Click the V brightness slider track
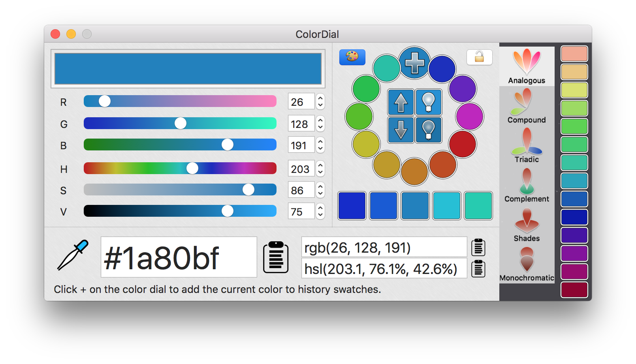This screenshot has width=636, height=364. 180,211
